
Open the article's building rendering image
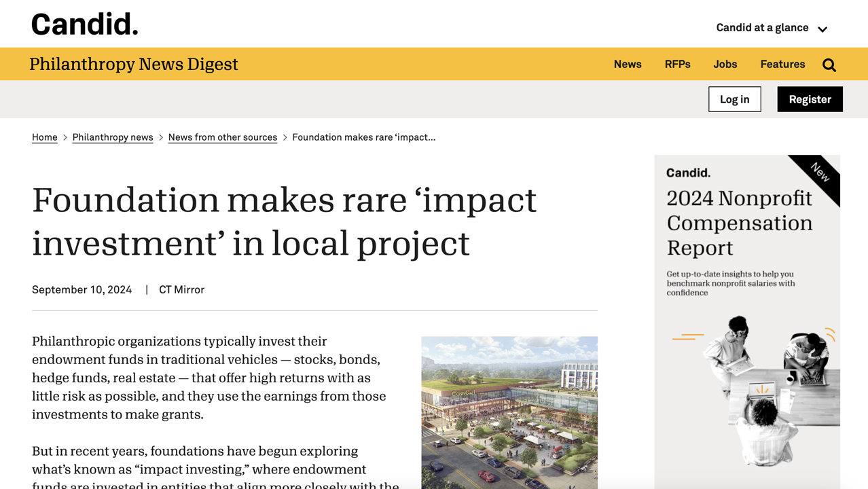[x=509, y=412]
